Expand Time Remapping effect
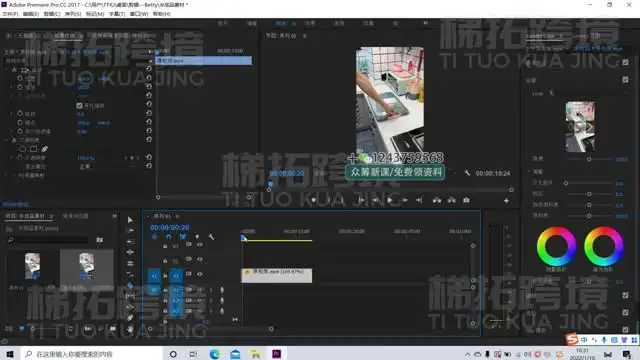 pos(7,176)
